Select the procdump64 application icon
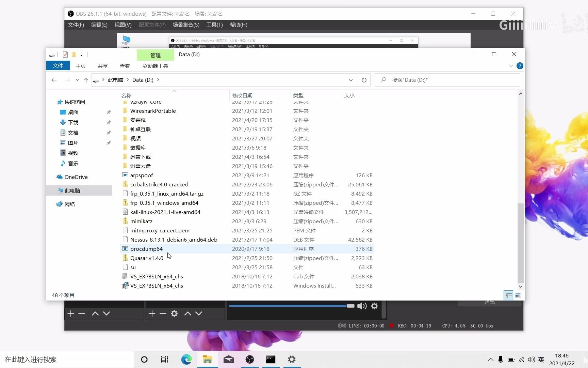Screen dimensions: 588x368 [x=125, y=249]
